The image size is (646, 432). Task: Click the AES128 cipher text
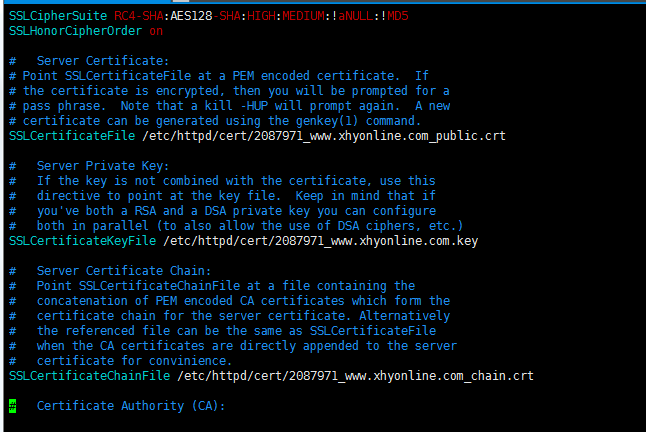(x=191, y=16)
